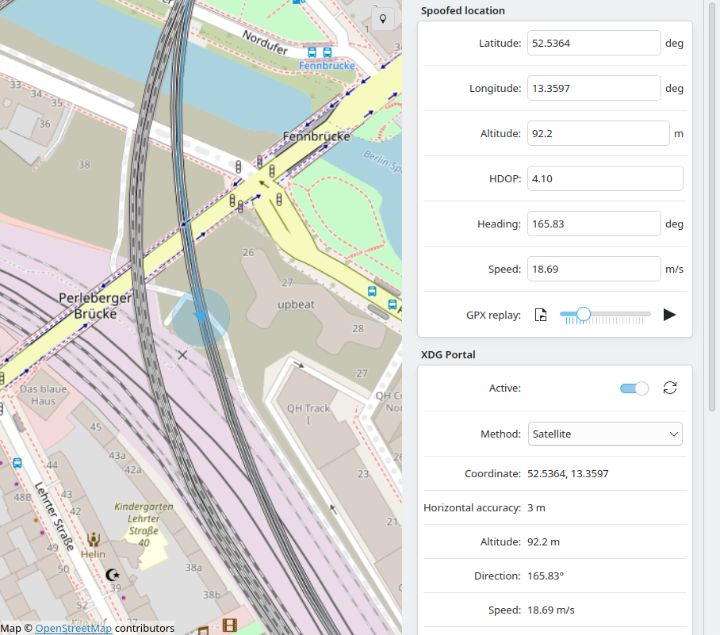Viewport: 720px width, 635px height.
Task: Click the spoofed Altitude input field
Action: [598, 134]
